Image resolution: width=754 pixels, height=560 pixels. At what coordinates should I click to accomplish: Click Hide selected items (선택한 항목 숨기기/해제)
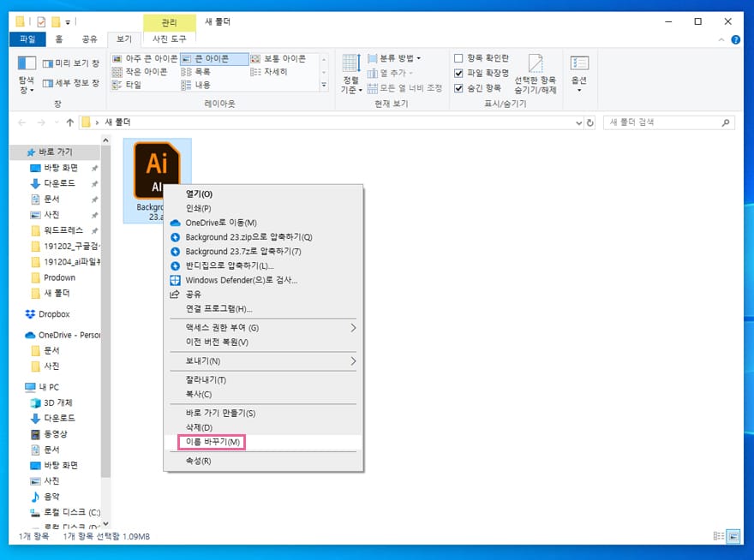tap(536, 74)
